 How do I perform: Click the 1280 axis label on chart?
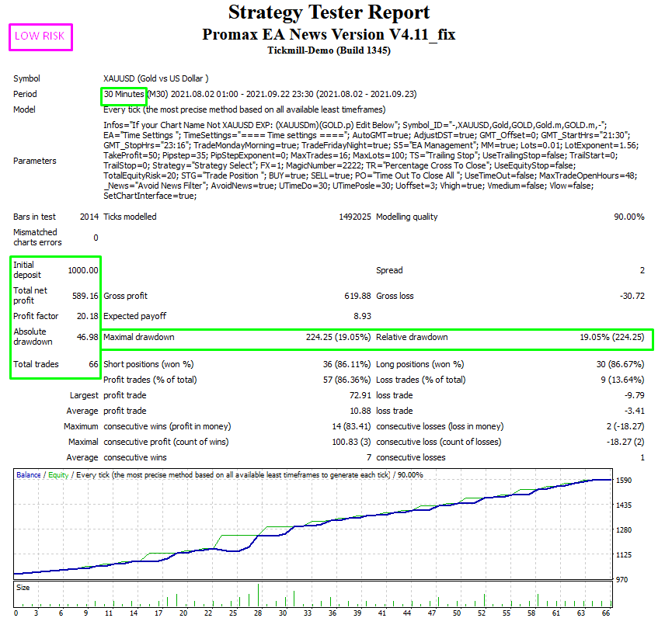pos(624,530)
